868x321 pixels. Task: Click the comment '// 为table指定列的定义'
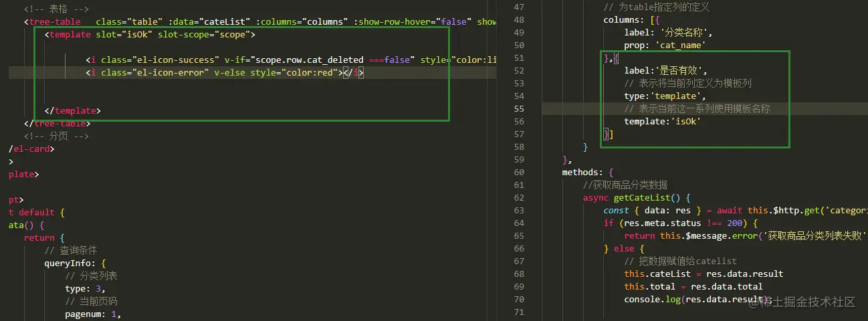[657, 7]
